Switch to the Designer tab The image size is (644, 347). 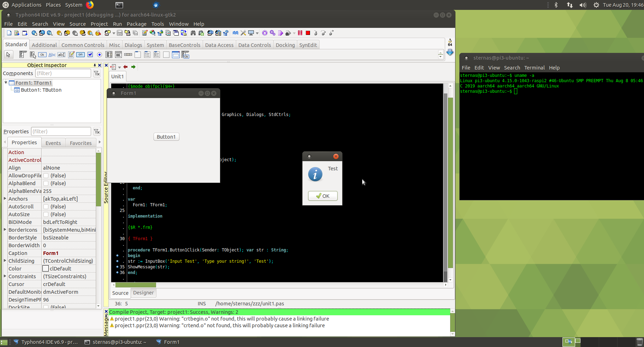click(143, 293)
